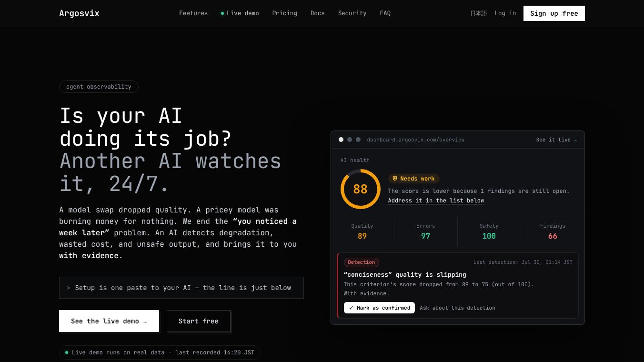The image size is (644, 362).
Task: Click the dashboard.argosvix.com/overview URL
Action: (415, 140)
